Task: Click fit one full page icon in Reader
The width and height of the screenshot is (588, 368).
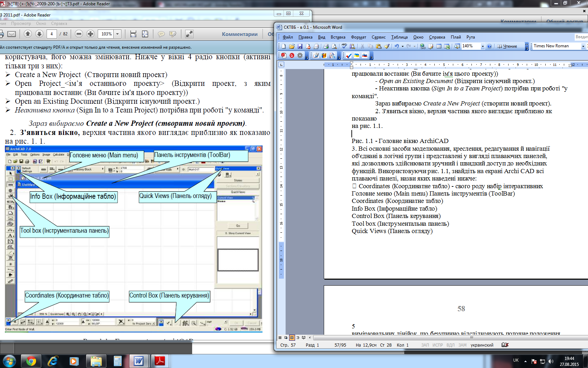Action: click(145, 34)
